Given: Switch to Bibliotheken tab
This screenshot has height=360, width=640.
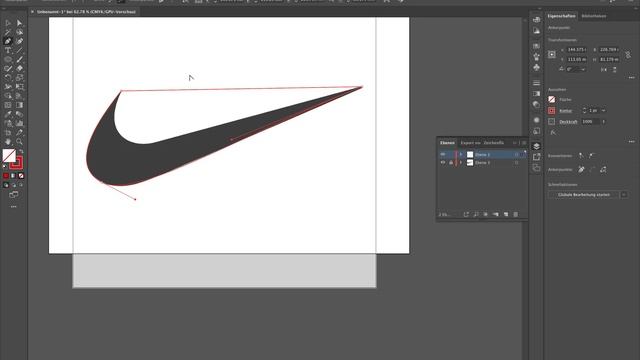Looking at the screenshot, I should 593,16.
